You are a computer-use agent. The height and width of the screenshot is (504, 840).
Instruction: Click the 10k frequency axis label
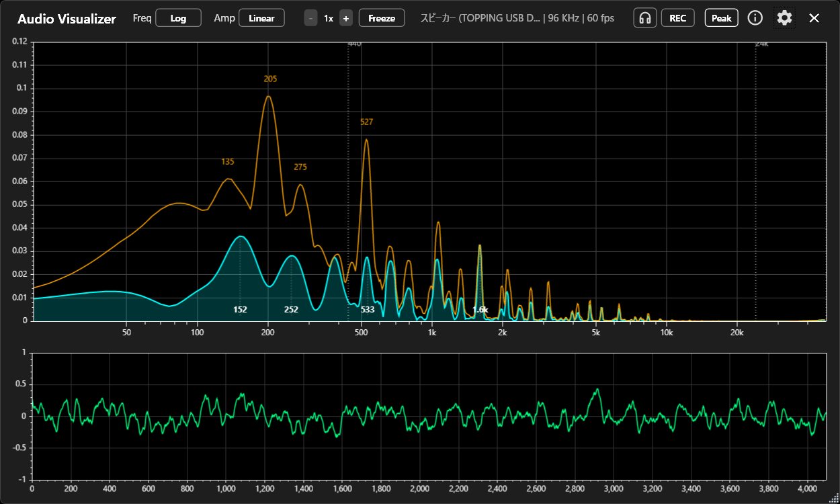[x=666, y=332]
